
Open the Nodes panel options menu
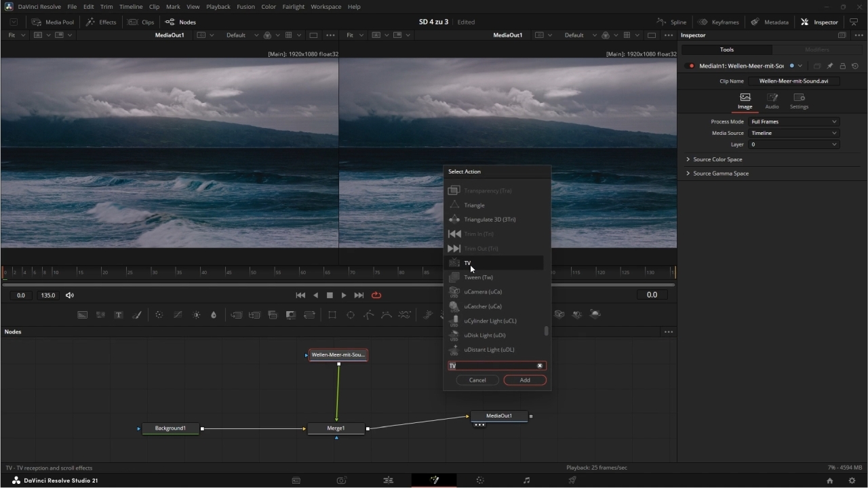[x=669, y=332]
